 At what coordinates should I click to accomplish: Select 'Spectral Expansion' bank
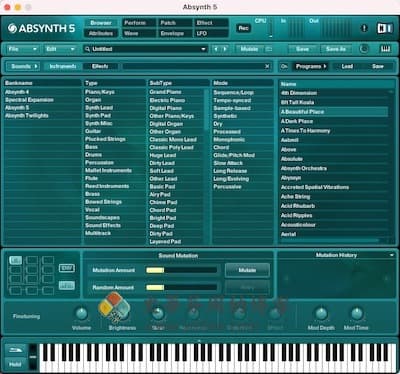29,100
